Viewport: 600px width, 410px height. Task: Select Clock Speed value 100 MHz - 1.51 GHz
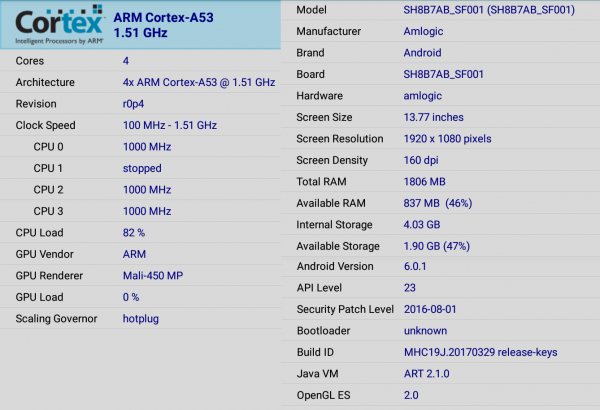170,125
